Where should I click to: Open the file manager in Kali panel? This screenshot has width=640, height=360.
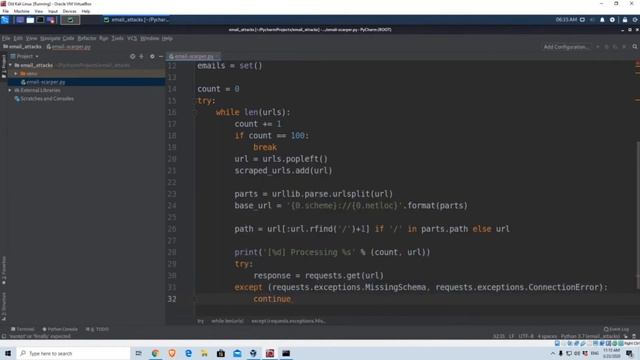pos(30,20)
